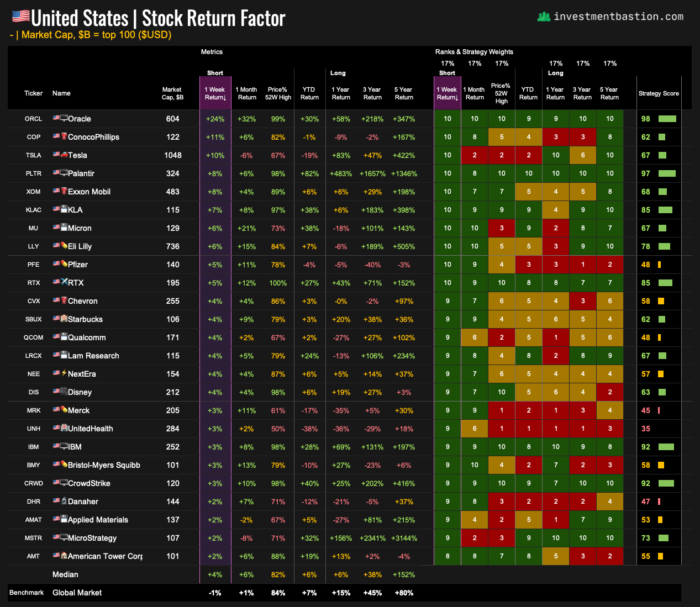
Task: Click the monitor icon beside Palantir
Action: [x=64, y=173]
